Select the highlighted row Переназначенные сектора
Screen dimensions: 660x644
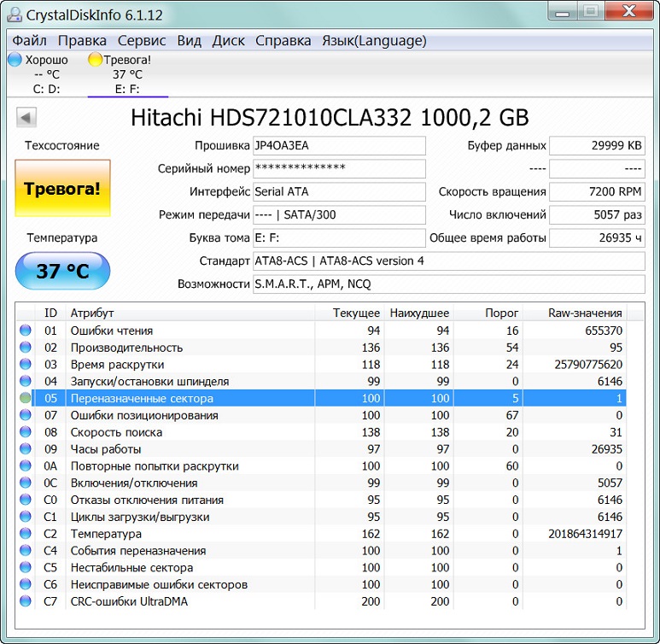tap(321, 398)
